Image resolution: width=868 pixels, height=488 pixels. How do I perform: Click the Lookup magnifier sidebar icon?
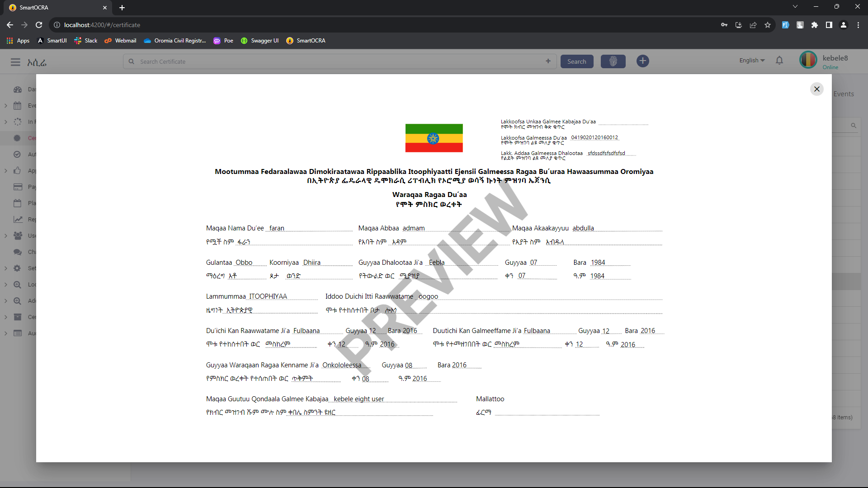(x=17, y=285)
